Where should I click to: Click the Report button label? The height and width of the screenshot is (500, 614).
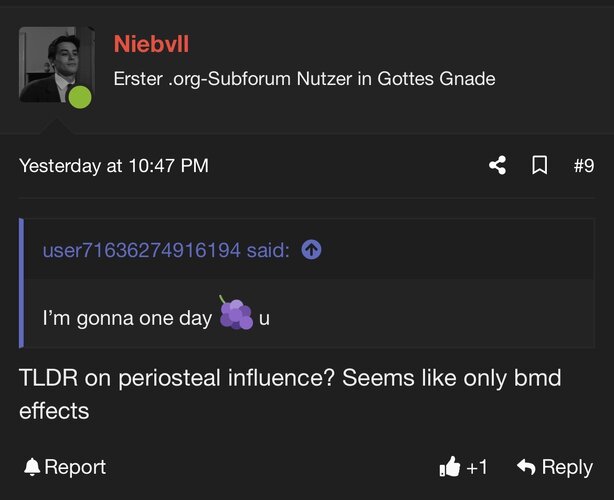(x=75, y=467)
